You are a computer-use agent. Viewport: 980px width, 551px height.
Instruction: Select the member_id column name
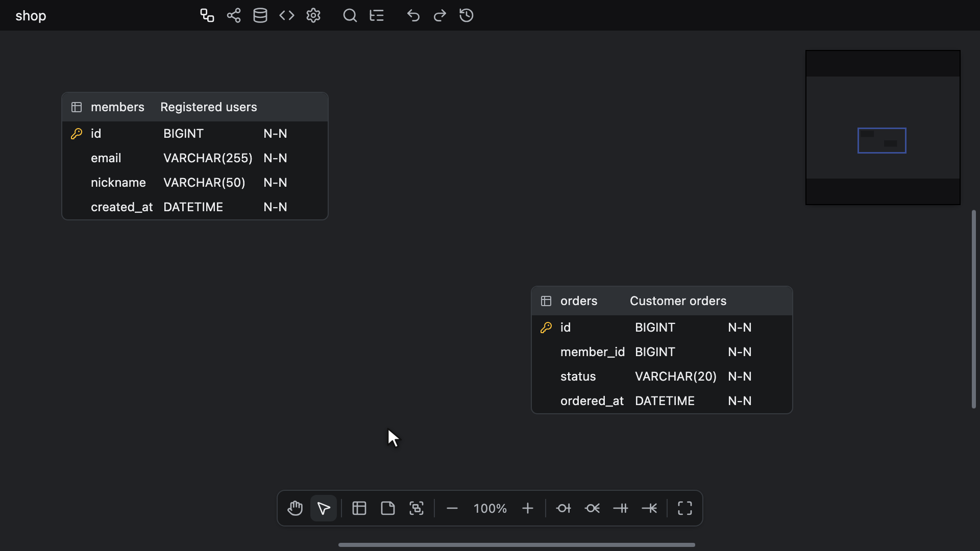tap(593, 352)
